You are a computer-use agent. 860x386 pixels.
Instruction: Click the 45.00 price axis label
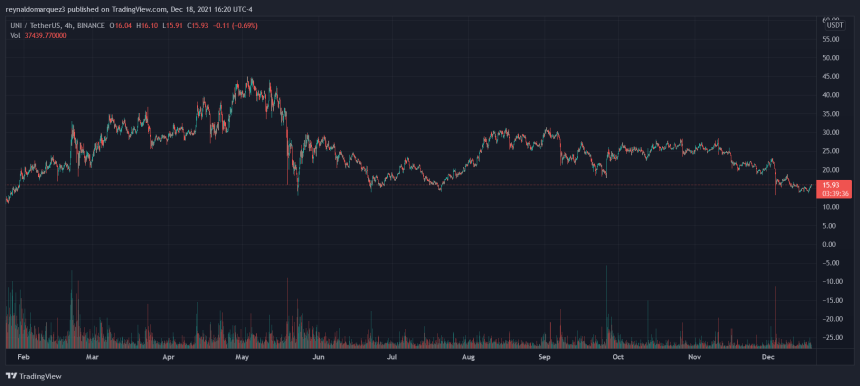coord(830,76)
